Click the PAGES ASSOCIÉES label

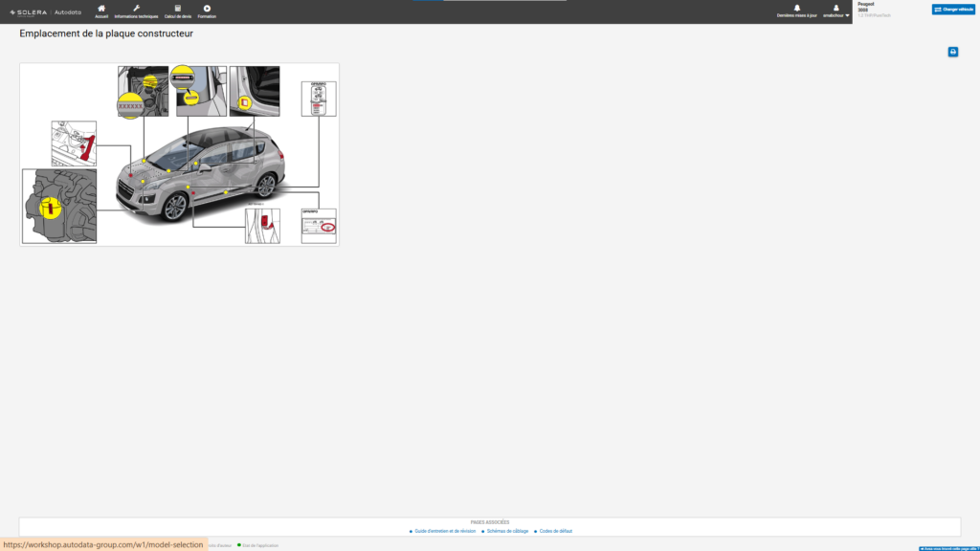pyautogui.click(x=490, y=522)
